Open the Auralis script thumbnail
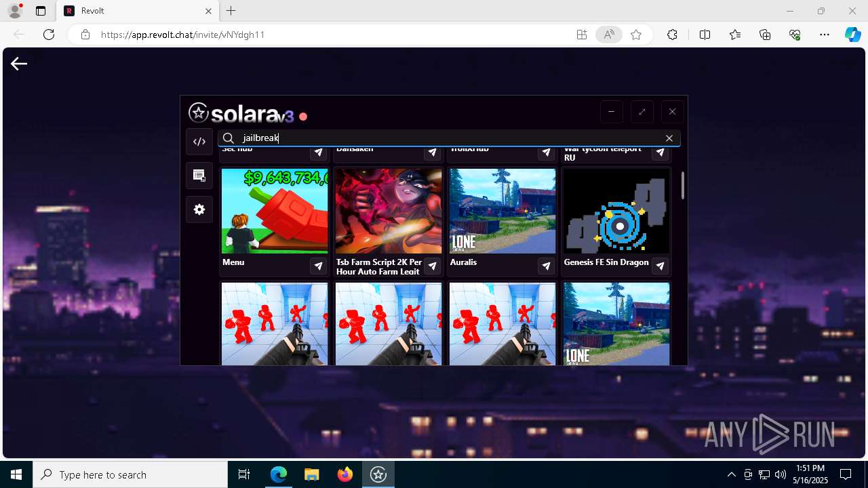This screenshot has width=868, height=488. [x=502, y=211]
